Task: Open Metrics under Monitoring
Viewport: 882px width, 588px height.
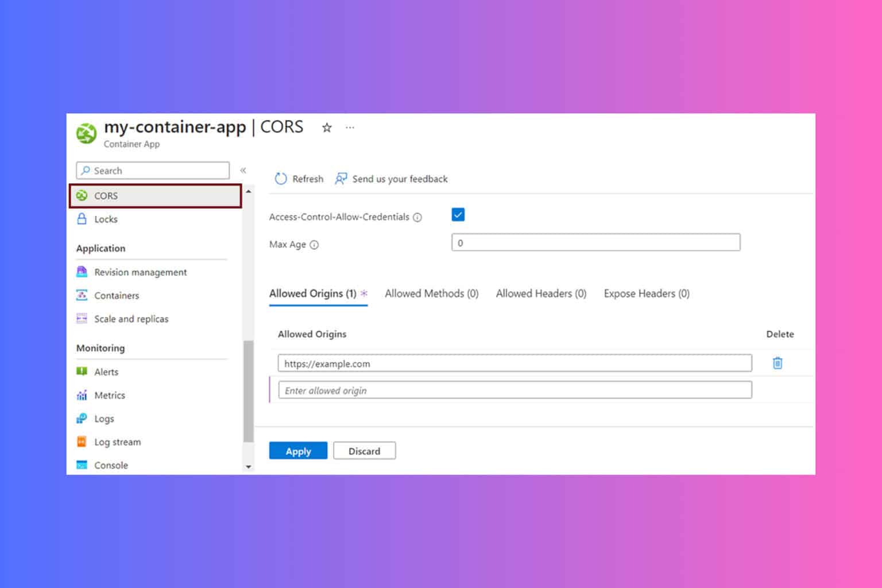Action: click(x=110, y=396)
